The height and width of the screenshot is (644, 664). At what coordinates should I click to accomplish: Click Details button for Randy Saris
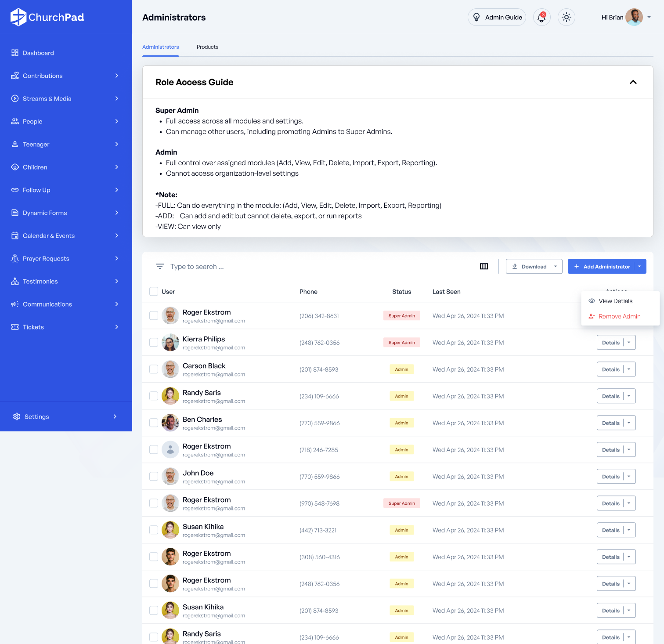tap(610, 396)
